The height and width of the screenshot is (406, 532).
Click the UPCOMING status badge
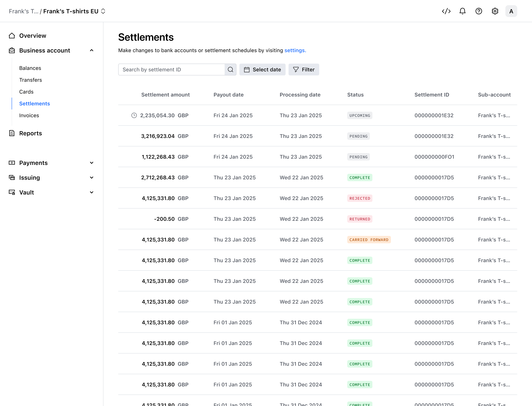(360, 116)
